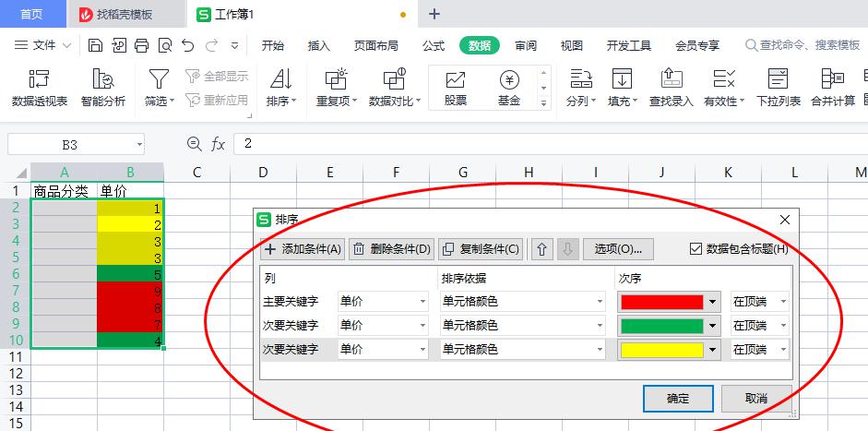The width and height of the screenshot is (868, 431).
Task: Open the PivotTable (数据透视表) tool
Action: point(40,88)
